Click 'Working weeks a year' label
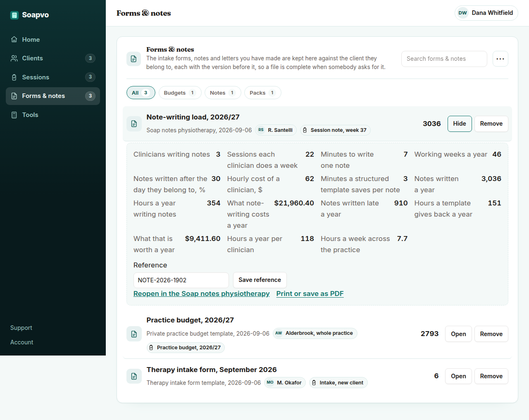The height and width of the screenshot is (420, 529). [451, 154]
